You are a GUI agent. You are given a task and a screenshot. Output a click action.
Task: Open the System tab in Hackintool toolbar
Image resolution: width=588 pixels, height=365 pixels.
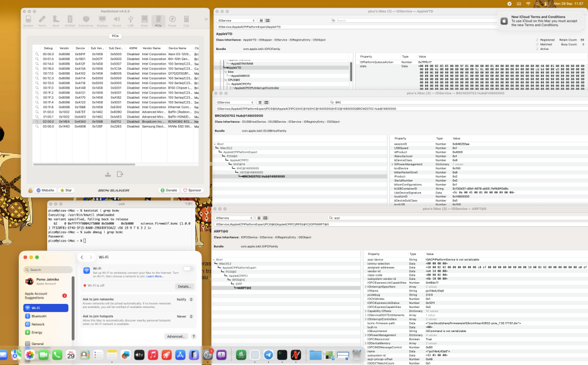click(28, 21)
